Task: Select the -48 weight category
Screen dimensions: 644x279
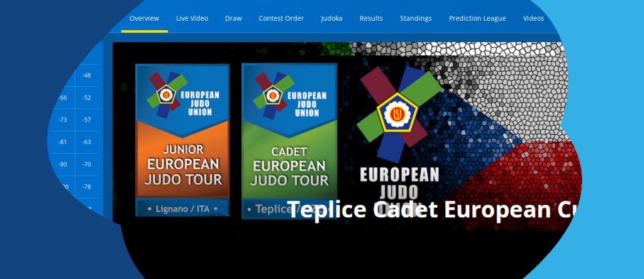Action: (x=86, y=76)
